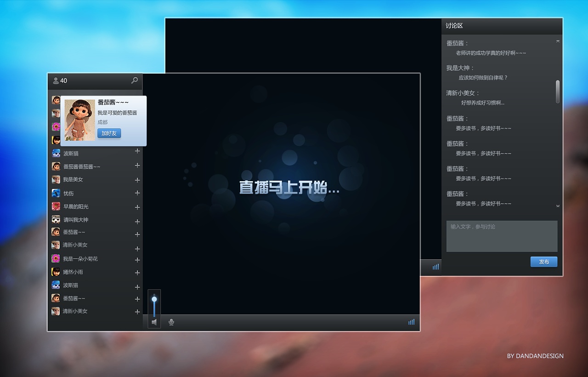
Task: Click plus icon beside 请叫我大神
Action: (137, 221)
